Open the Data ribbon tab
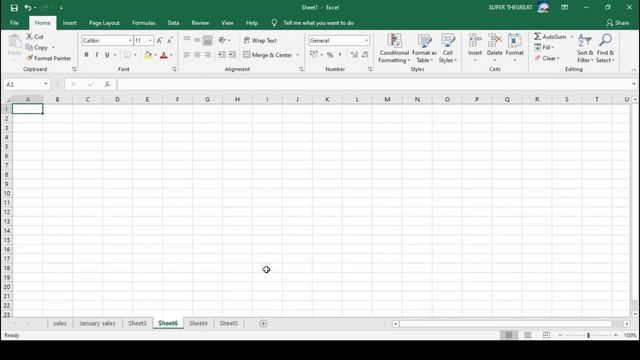The width and height of the screenshot is (640, 360). coord(173,23)
